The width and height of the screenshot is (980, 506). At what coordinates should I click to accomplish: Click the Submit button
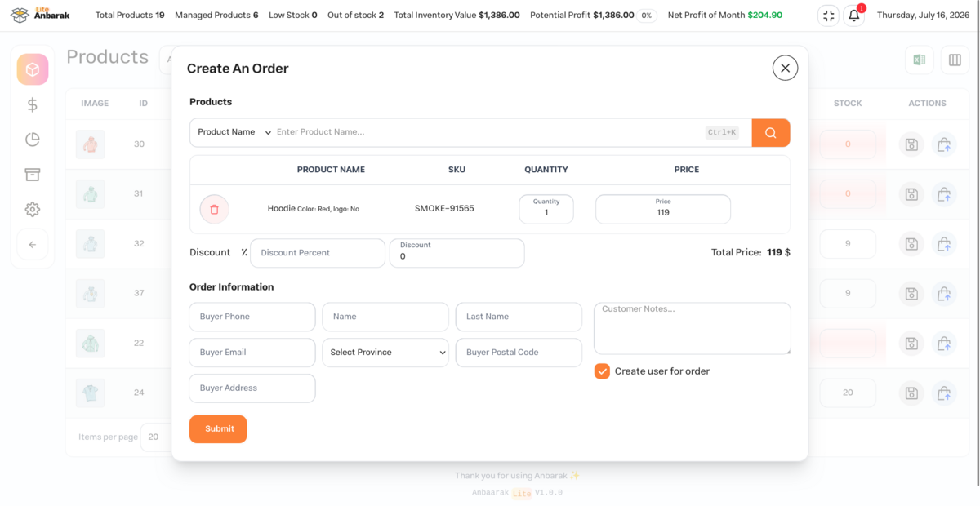click(x=218, y=429)
